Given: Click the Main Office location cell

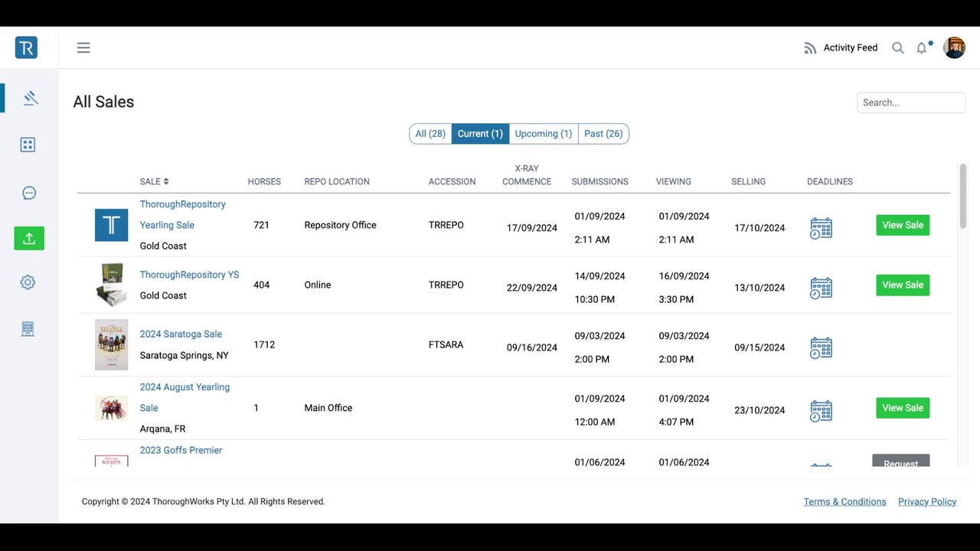Looking at the screenshot, I should point(328,408).
